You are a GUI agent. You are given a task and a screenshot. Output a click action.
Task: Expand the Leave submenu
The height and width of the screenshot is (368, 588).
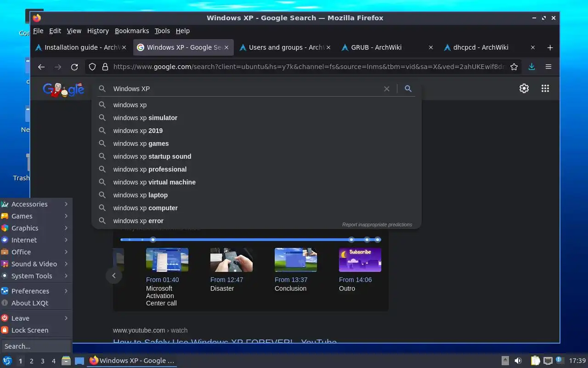[36, 318]
